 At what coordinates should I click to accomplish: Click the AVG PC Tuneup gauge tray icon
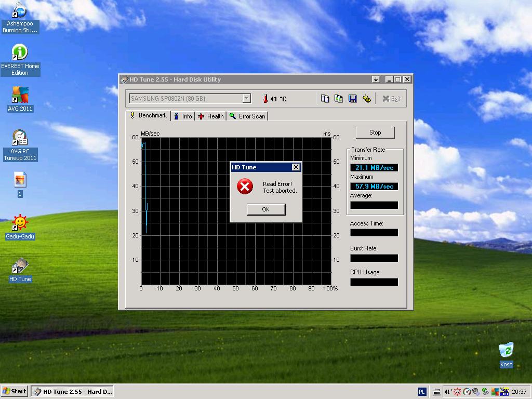tap(467, 392)
